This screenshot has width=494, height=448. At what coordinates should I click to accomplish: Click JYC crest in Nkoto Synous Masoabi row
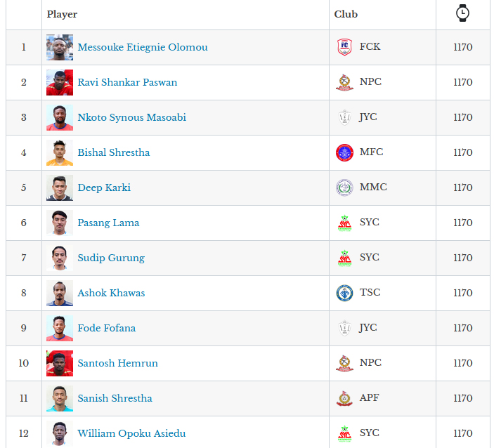[344, 117]
